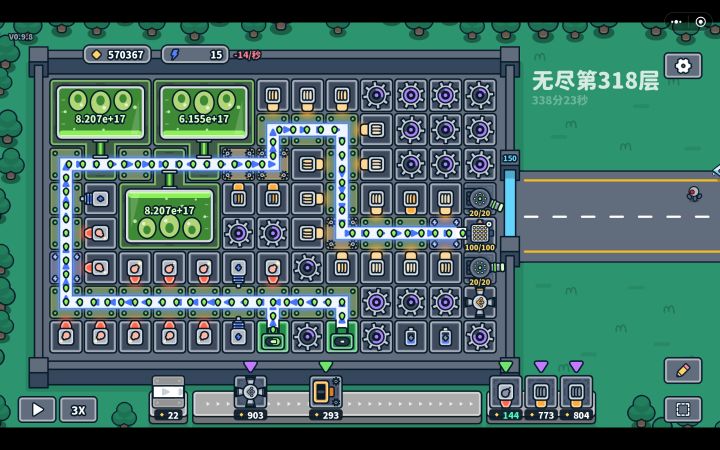Select the shop item priced 804
This screenshot has width=720, height=450.
[576, 398]
